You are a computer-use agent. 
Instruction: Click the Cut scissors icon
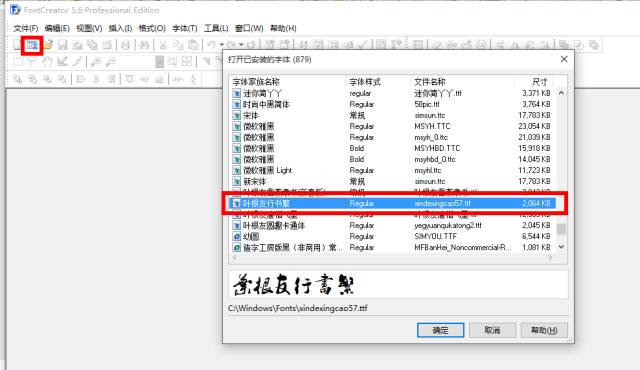163,45
